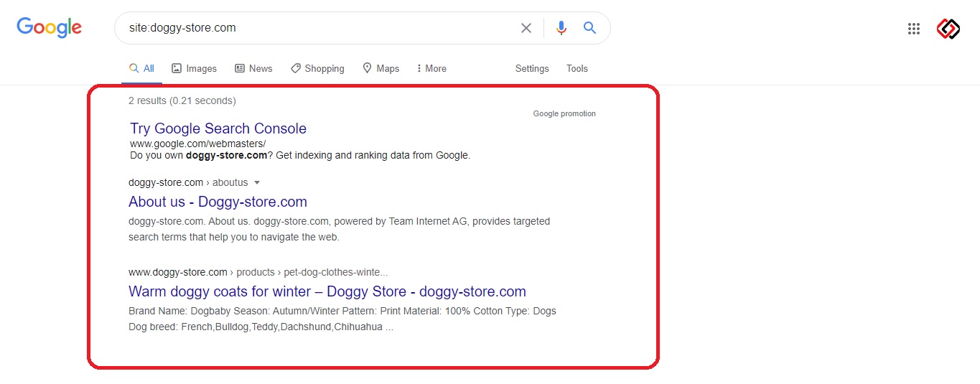The height and width of the screenshot is (384, 980).
Task: Open the Google apps grid
Action: coord(914,29)
